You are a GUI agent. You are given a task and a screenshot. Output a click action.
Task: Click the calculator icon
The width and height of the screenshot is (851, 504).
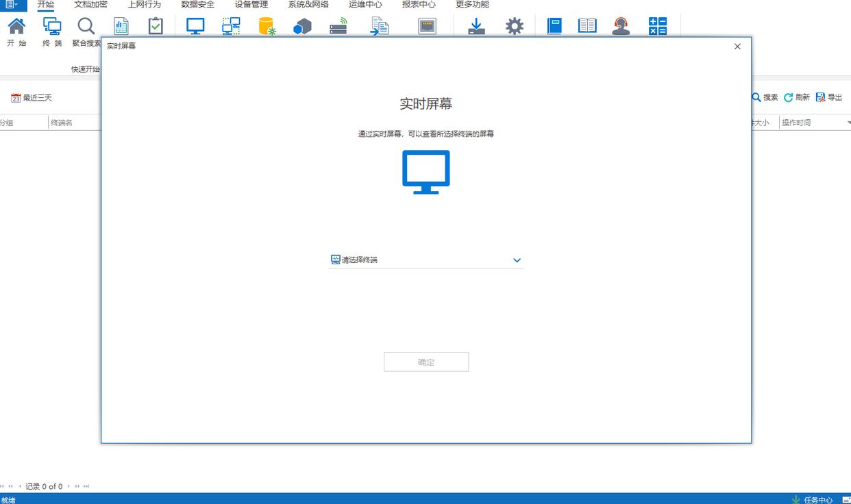click(x=658, y=26)
